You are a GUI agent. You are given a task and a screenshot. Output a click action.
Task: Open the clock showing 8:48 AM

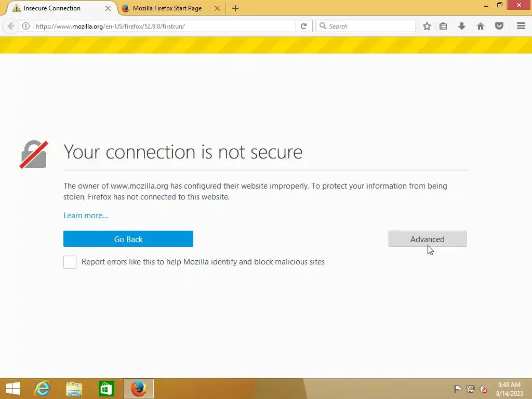click(509, 389)
